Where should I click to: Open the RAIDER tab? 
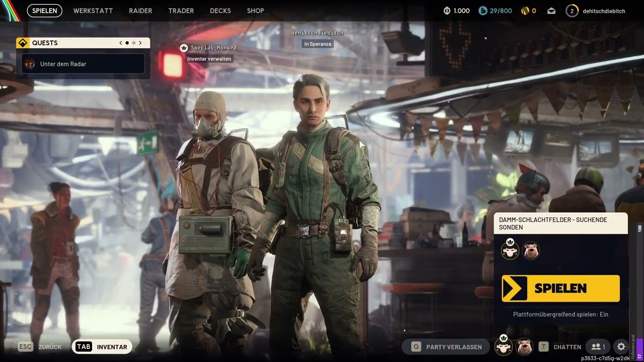click(x=140, y=11)
